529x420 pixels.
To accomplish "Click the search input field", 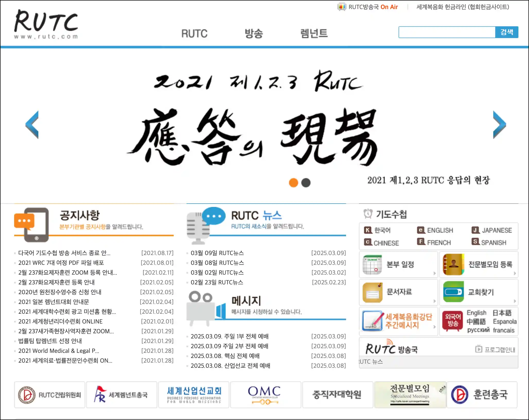I will pyautogui.click(x=447, y=32).
